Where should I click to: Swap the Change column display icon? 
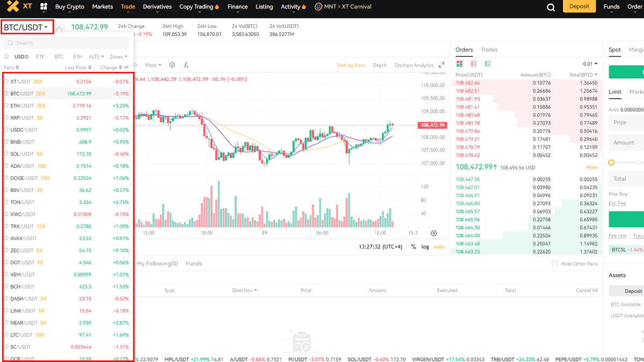coord(126,68)
